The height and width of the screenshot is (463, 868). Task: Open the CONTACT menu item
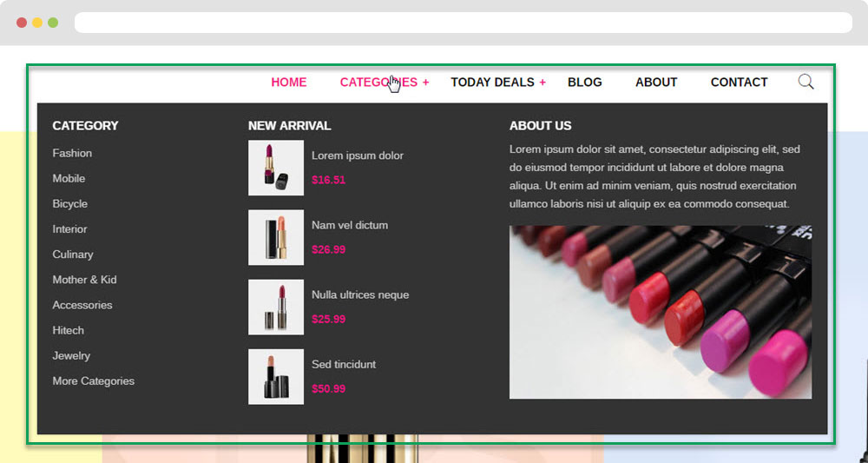[x=739, y=82]
